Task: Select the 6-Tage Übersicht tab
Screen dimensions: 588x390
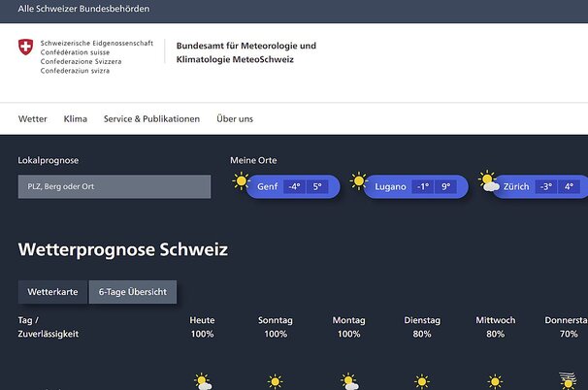Action: point(133,292)
